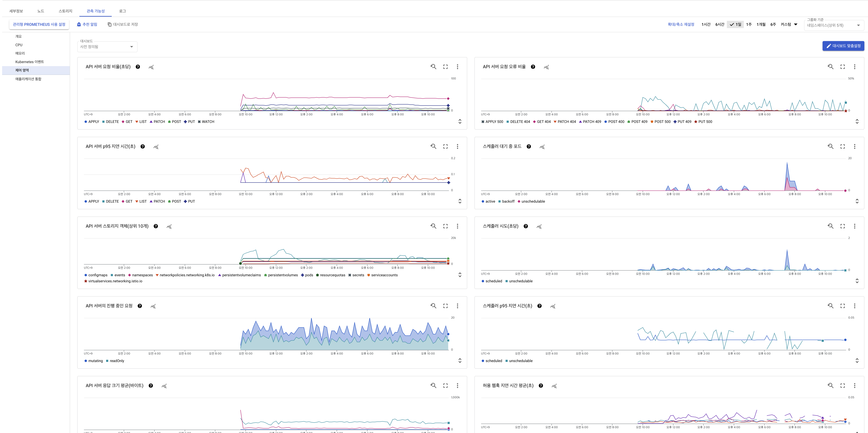The height and width of the screenshot is (433, 868).
Task: Switch to the 로그 tab
Action: [x=122, y=11]
